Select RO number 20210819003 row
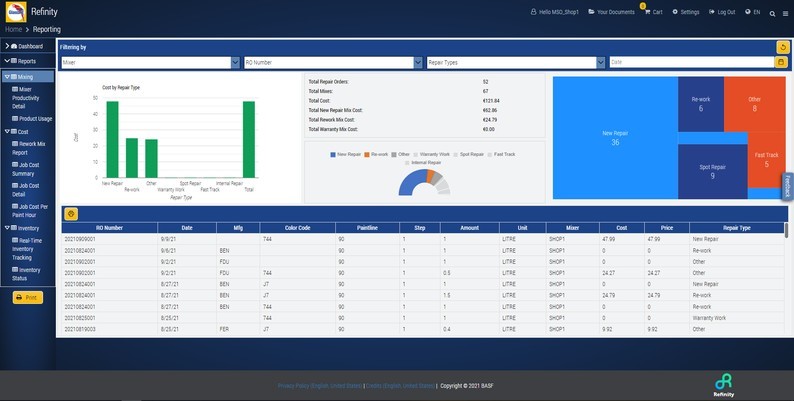Screen dimensions: 794x401 pos(424,329)
